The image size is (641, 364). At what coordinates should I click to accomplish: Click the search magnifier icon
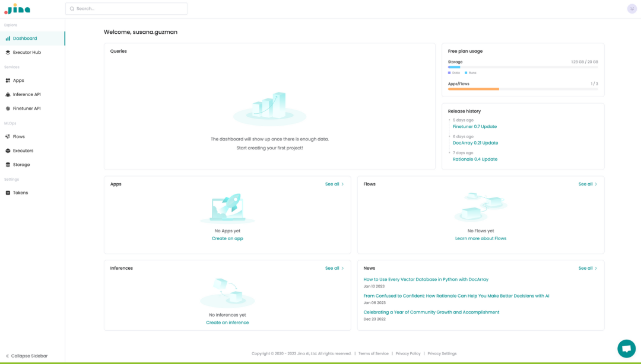pos(72,8)
